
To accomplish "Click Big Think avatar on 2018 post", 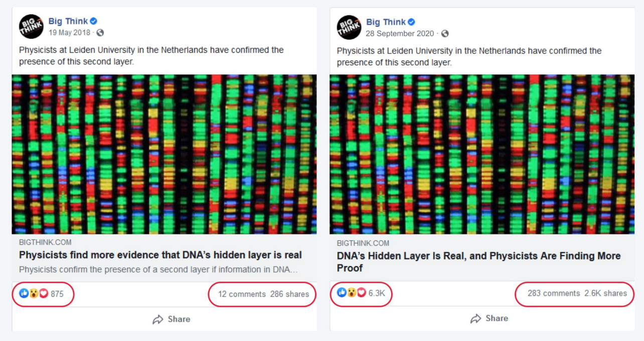I will 31,27.
